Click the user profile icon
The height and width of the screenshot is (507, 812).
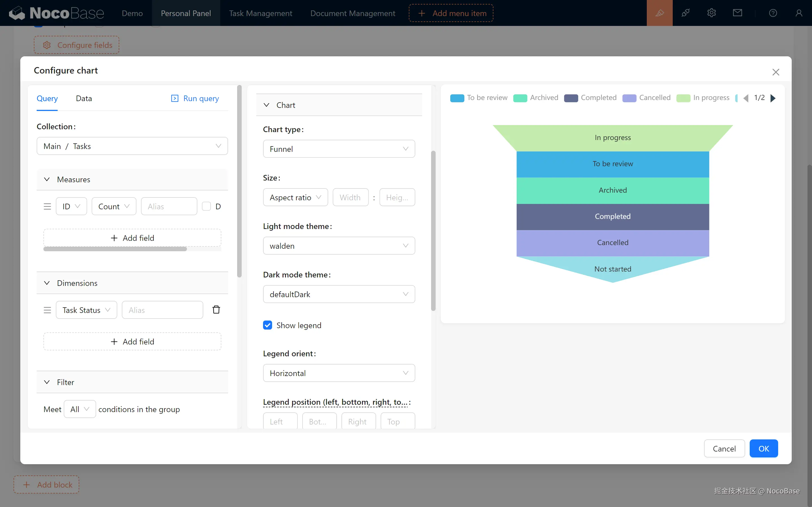[798, 13]
